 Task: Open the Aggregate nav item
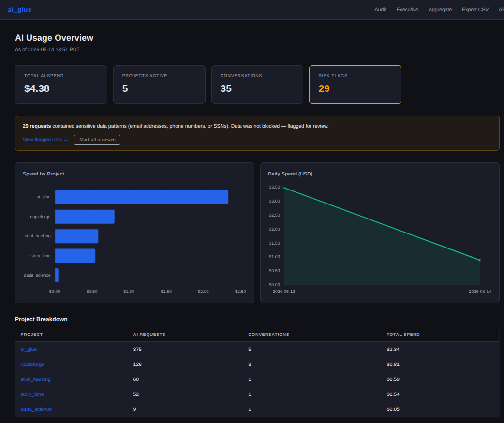440,10
